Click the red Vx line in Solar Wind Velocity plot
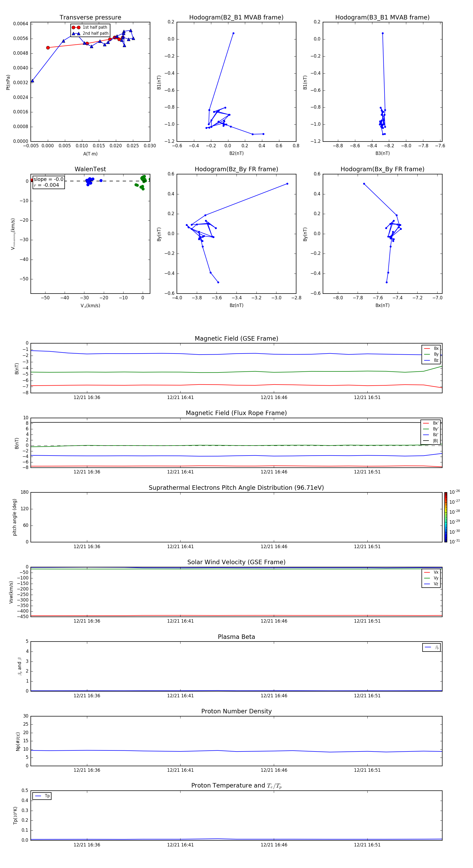The width and height of the screenshot is (473, 868). coord(236,615)
